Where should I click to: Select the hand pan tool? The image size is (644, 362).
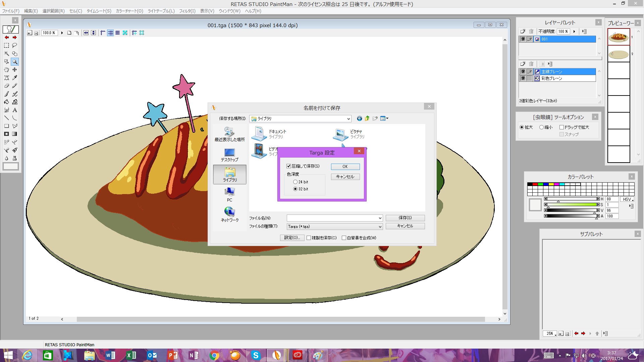[6, 70]
